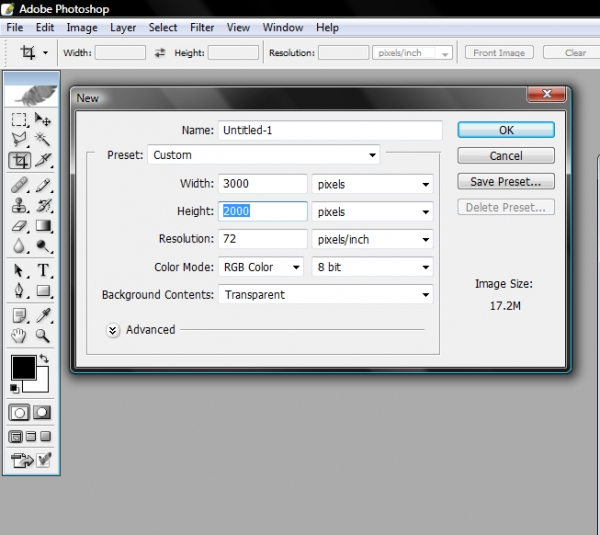This screenshot has height=535, width=600.
Task: Expand the Advanced section
Action: click(112, 330)
